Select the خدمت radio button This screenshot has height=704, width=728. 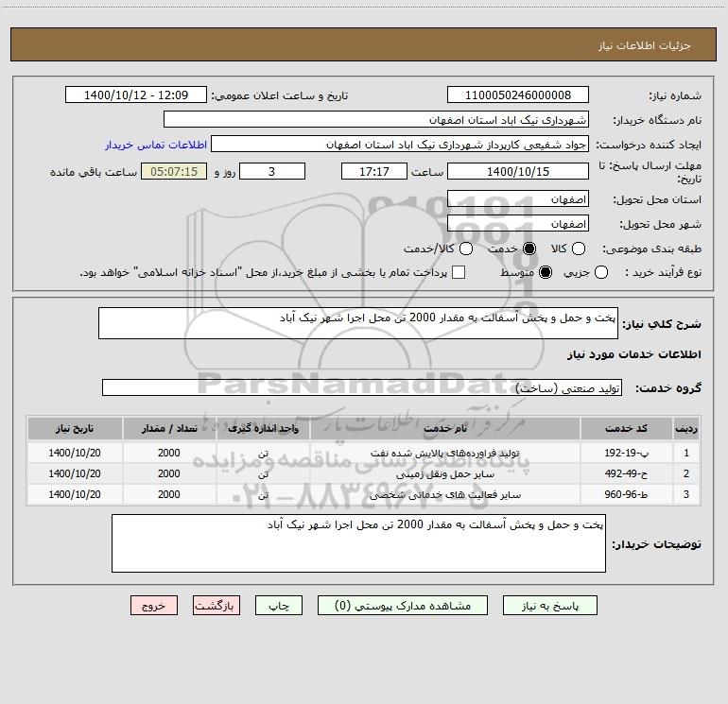click(x=529, y=249)
